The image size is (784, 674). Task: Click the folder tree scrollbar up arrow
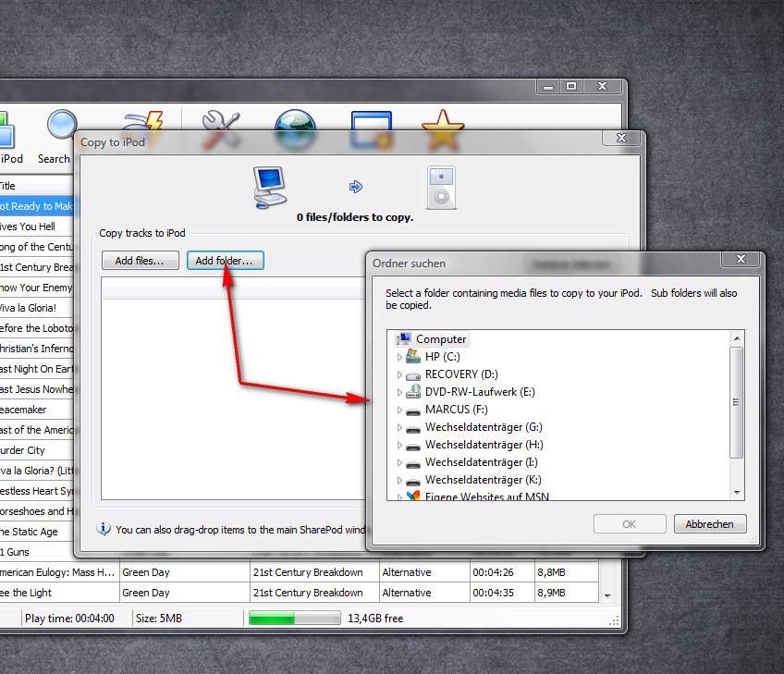(x=737, y=338)
